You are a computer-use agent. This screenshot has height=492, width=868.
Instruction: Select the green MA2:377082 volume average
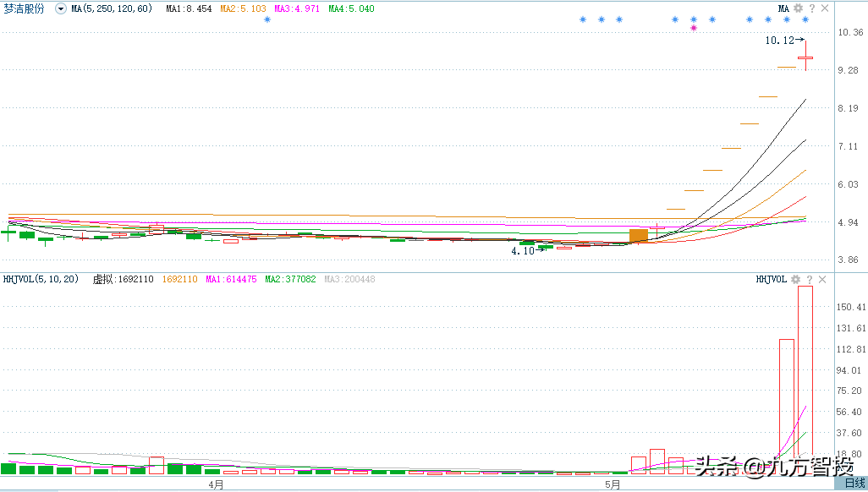(290, 280)
